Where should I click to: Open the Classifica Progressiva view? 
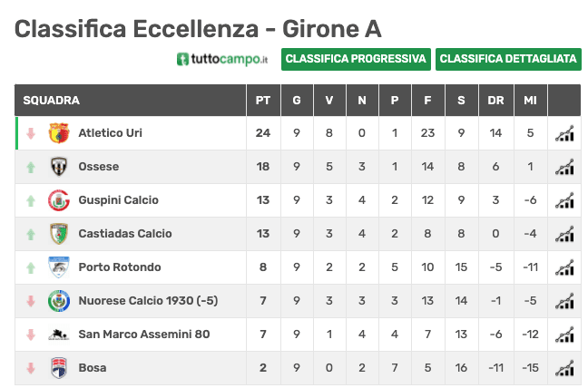[356, 59]
